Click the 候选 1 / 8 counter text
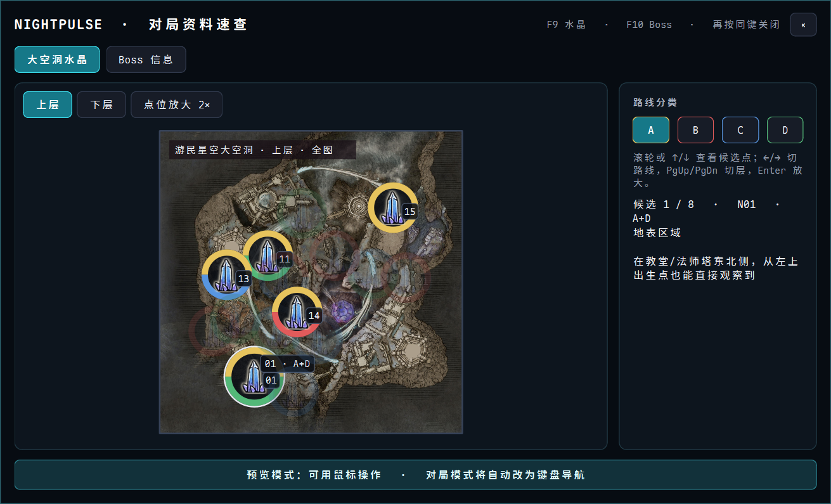 pos(664,204)
